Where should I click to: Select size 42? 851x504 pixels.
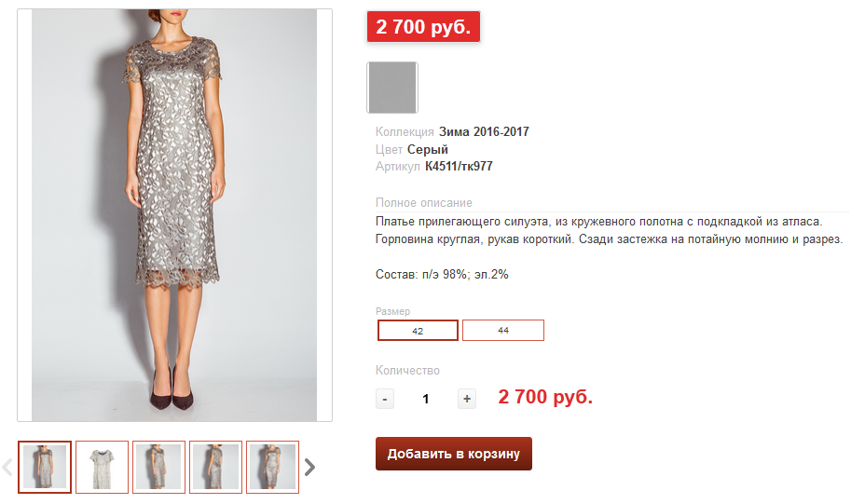click(418, 331)
